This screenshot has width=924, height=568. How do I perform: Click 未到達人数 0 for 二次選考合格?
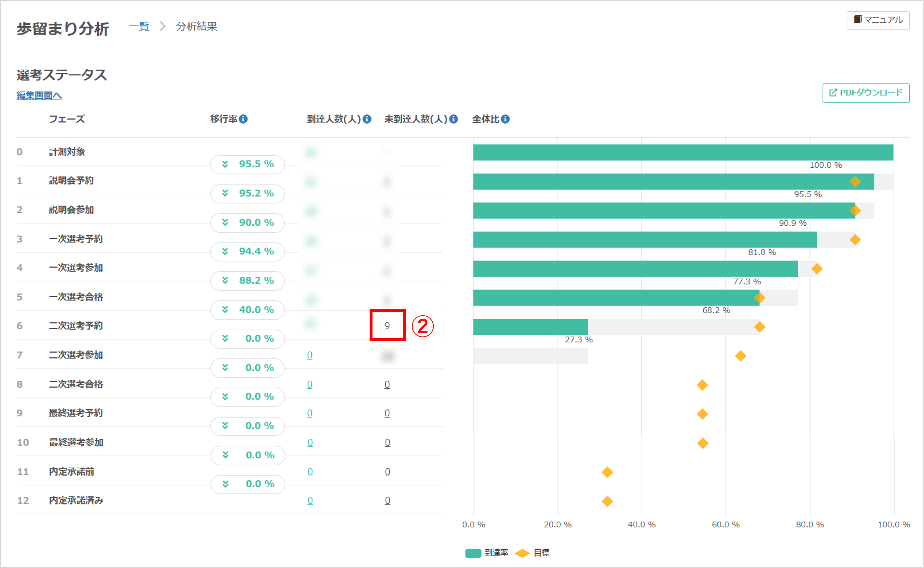387,384
